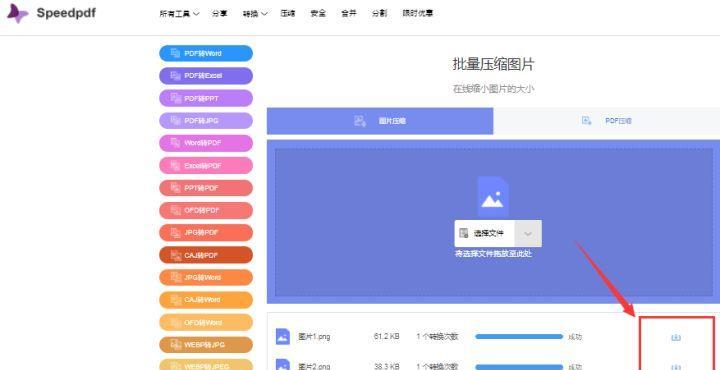Screen dimensions: 720x370
Task: Expand the 转换 dropdown menu
Action: 255,14
